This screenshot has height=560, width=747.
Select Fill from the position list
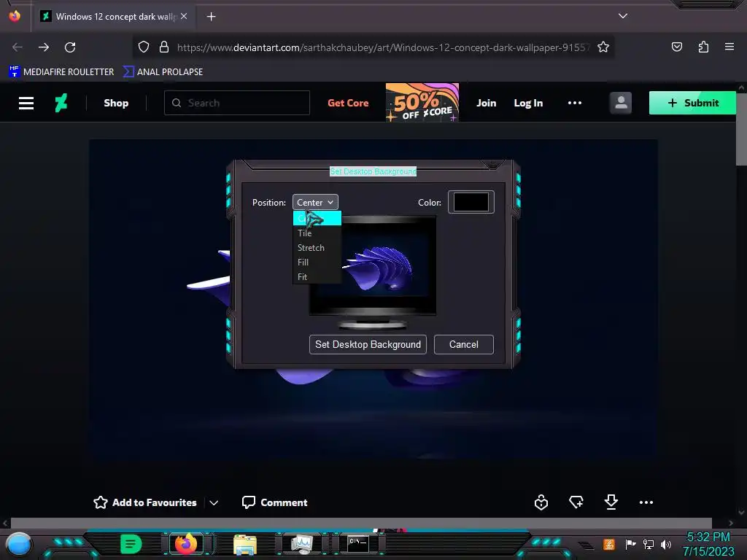317,262
